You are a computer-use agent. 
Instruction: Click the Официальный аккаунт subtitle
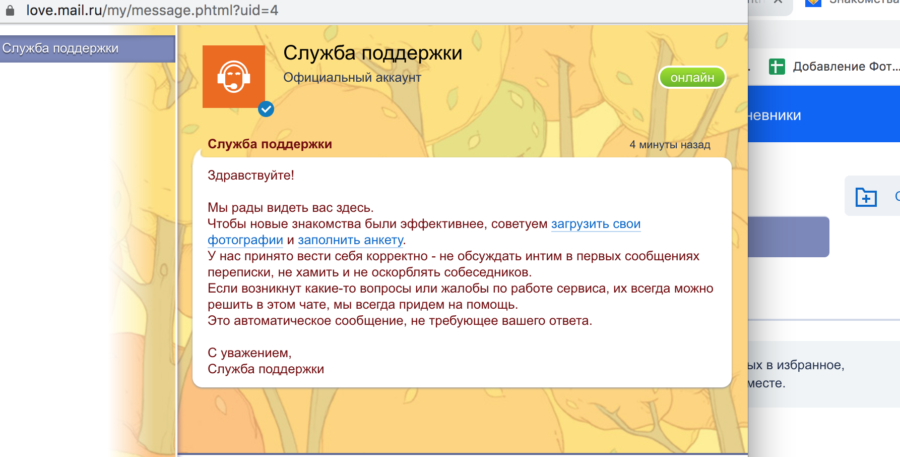[x=352, y=78]
